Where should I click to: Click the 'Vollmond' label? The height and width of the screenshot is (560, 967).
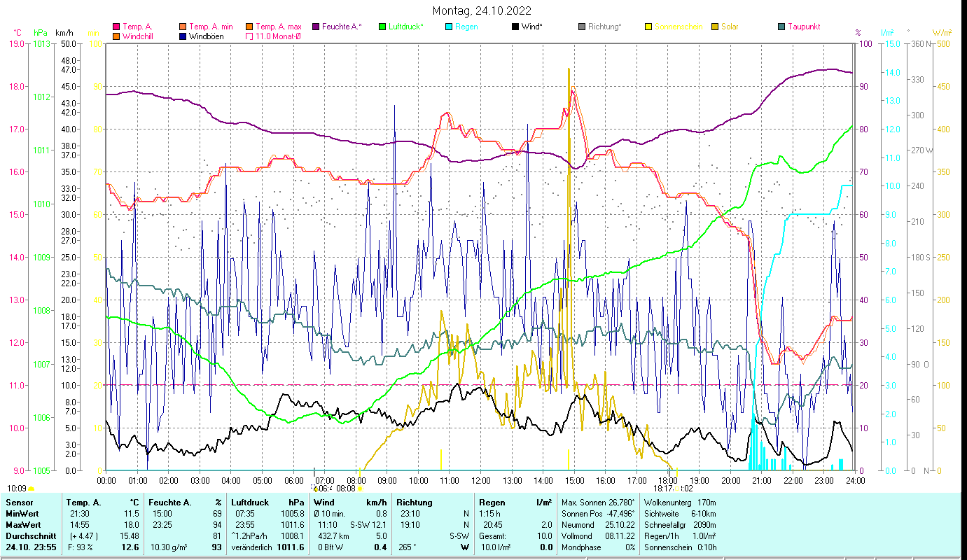coord(578,536)
